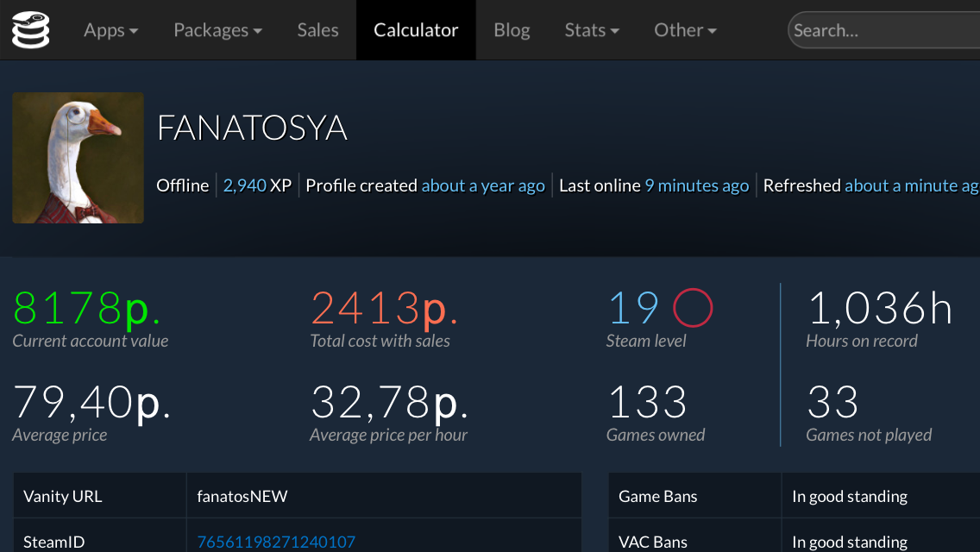
Task: Open the SteamID 76561198271240107 link
Action: coord(276,543)
